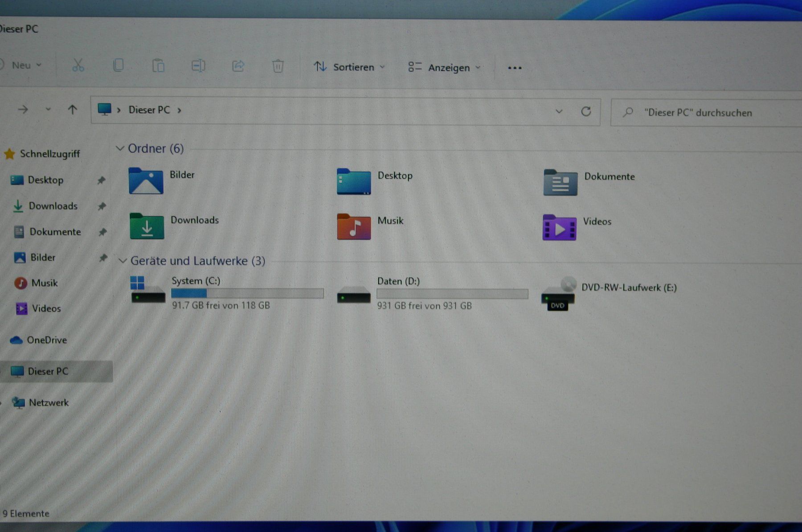This screenshot has width=802, height=532.
Task: Click the "System (C:)" drive name
Action: tap(196, 281)
